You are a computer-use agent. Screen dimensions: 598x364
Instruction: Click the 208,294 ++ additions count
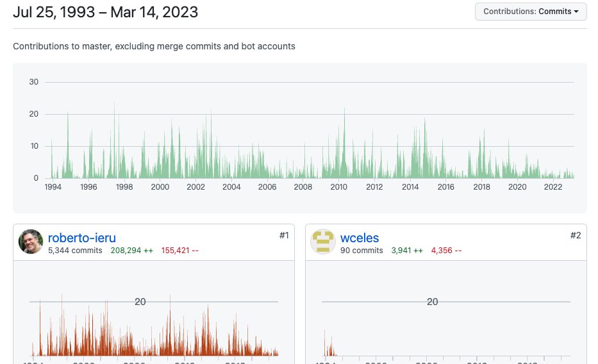pyautogui.click(x=132, y=251)
